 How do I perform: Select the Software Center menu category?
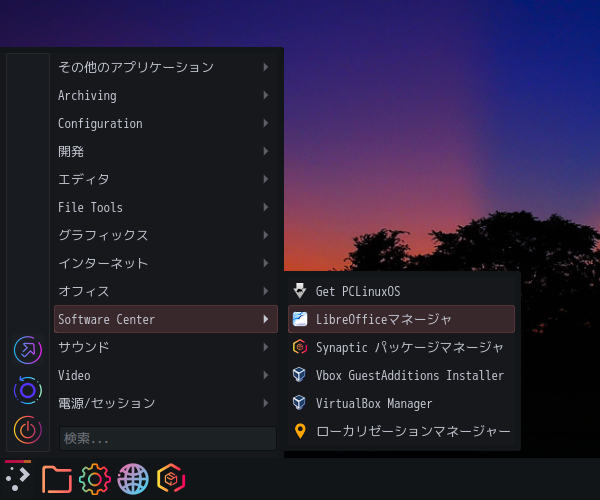[166, 319]
